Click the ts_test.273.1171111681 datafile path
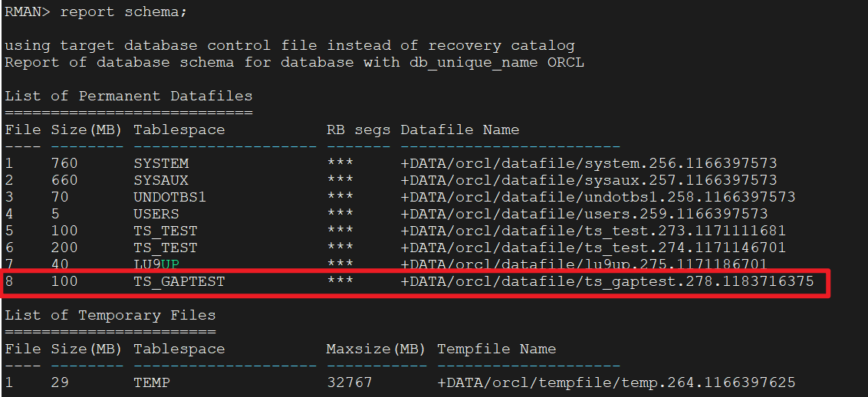 click(593, 231)
